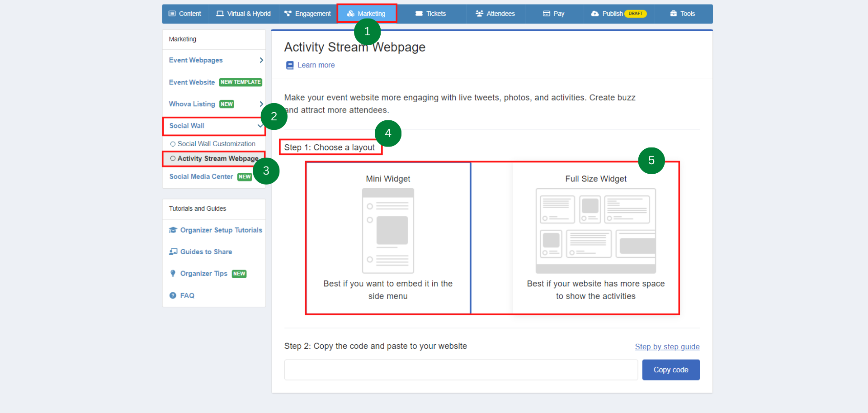
Task: Expand the Event Webpages section
Action: 261,60
